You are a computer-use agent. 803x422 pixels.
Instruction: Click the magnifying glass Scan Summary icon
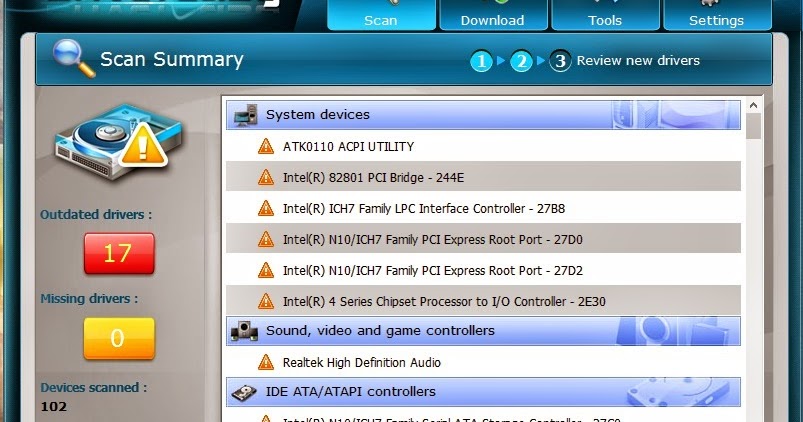click(74, 58)
